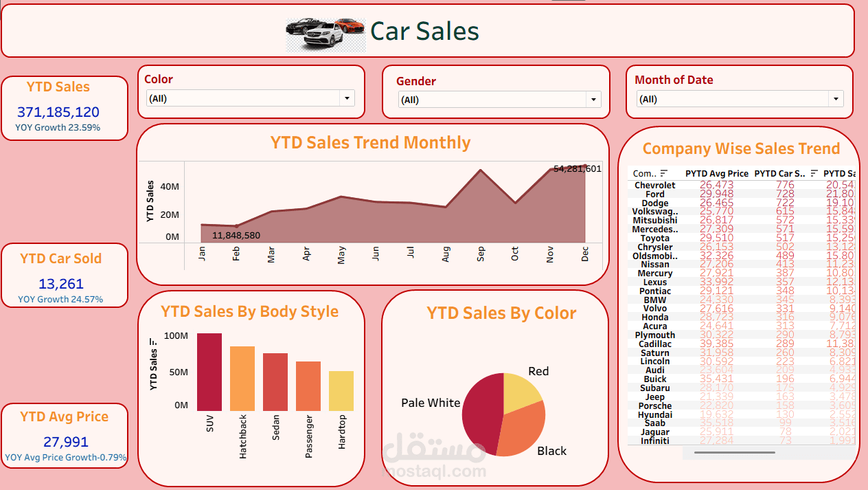Expand the Month of Date dropdown
The width and height of the screenshot is (868, 490).
pos(836,98)
